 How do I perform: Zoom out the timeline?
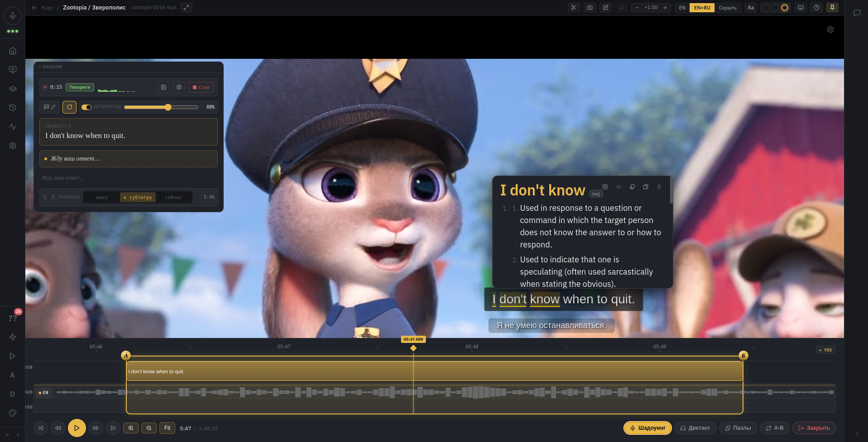[x=149, y=428]
